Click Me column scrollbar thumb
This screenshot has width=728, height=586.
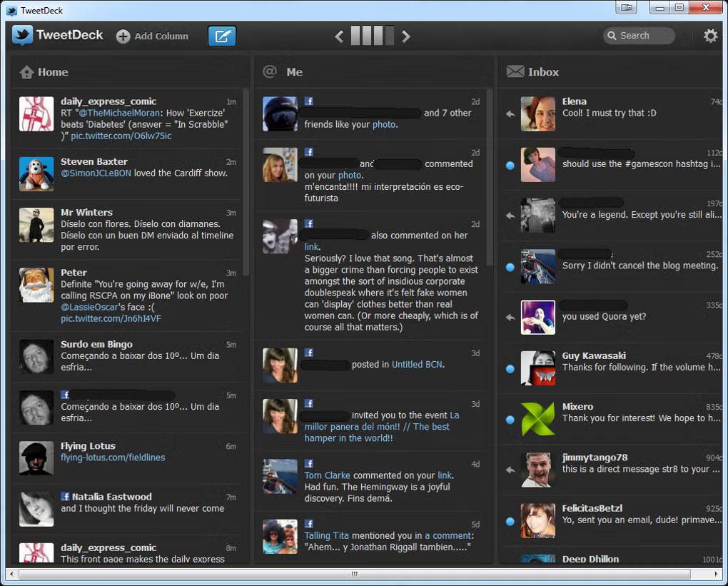pos(490,177)
